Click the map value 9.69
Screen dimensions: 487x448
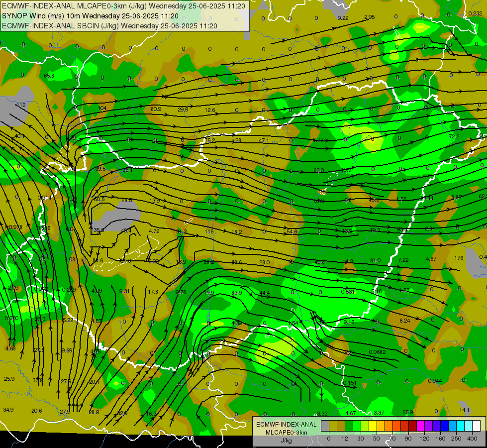point(67,351)
